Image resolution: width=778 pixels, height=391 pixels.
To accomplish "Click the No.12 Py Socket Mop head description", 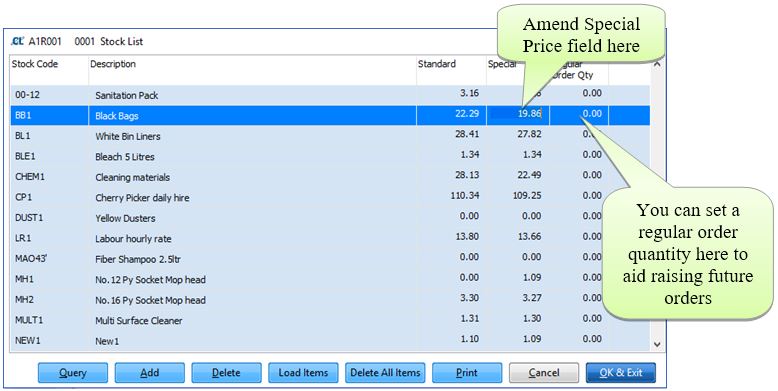I will pos(150,280).
